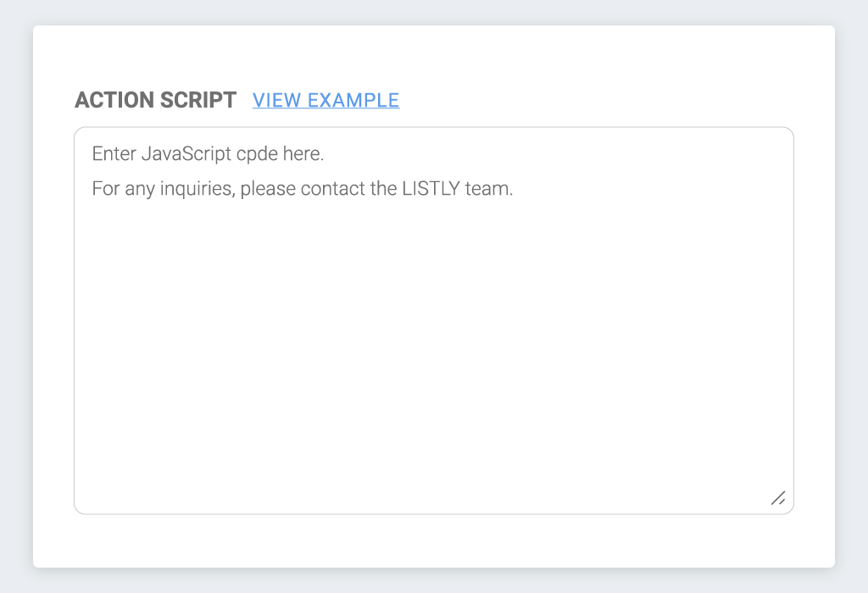Click the ACTION SCRIPT heading label
The width and height of the screenshot is (868, 593).
156,100
